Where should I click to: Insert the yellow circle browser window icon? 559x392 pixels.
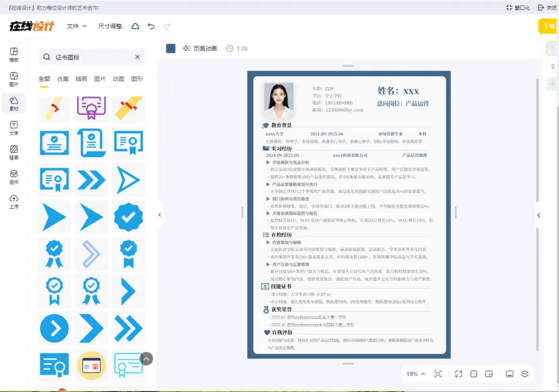coord(92,366)
